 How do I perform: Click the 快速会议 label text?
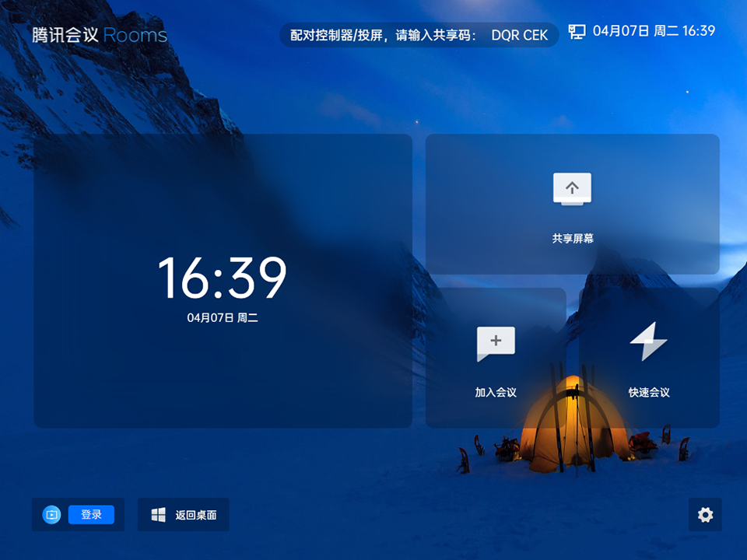(x=649, y=392)
